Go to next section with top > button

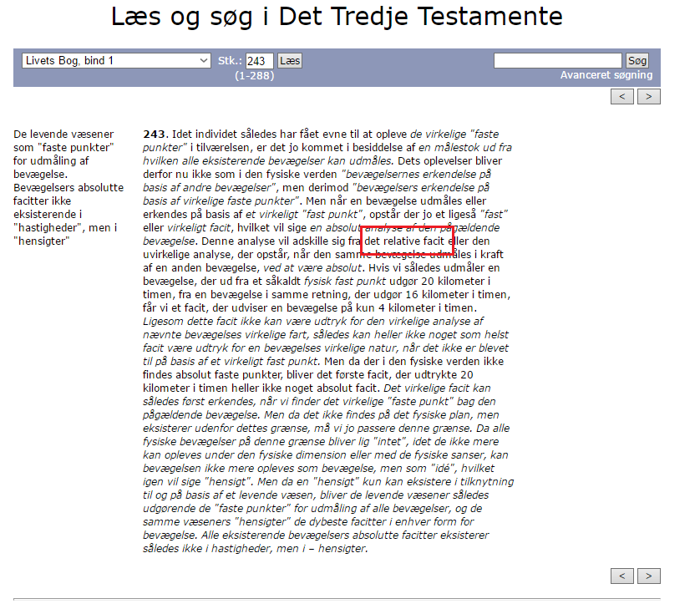point(649,96)
